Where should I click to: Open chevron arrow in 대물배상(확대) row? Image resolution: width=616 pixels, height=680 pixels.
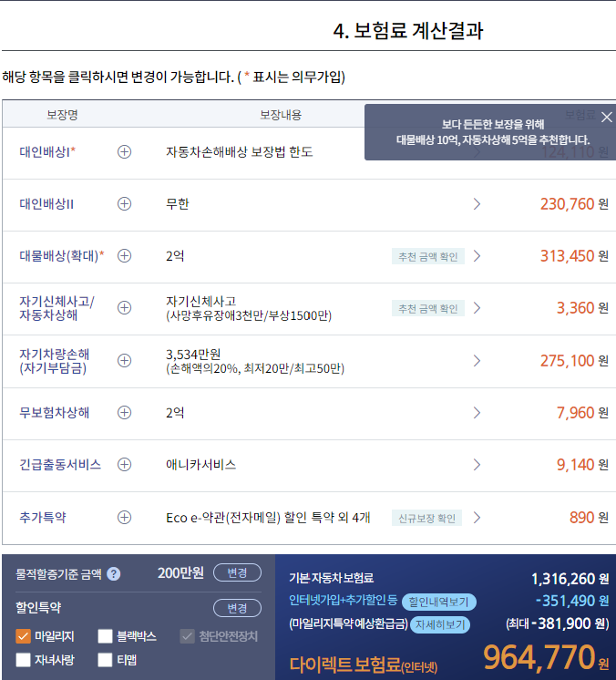click(477, 256)
